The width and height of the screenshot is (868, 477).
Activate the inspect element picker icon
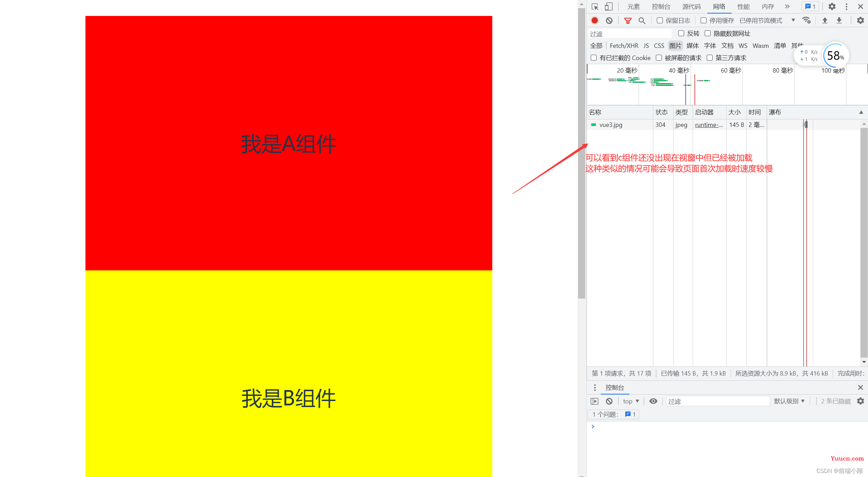point(595,7)
